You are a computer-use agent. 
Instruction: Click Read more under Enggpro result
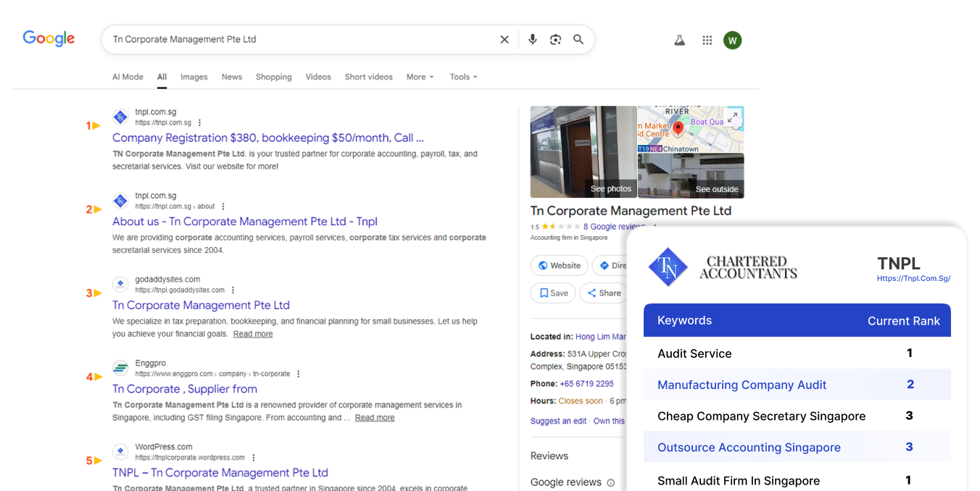click(x=375, y=418)
